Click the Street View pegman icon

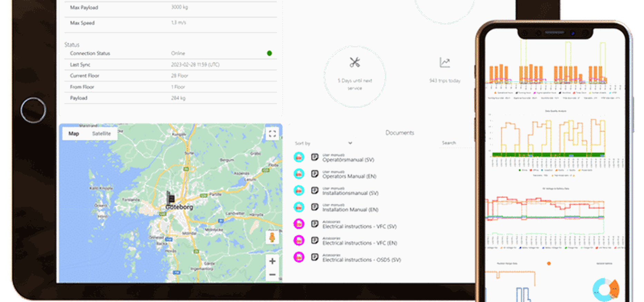(x=272, y=238)
